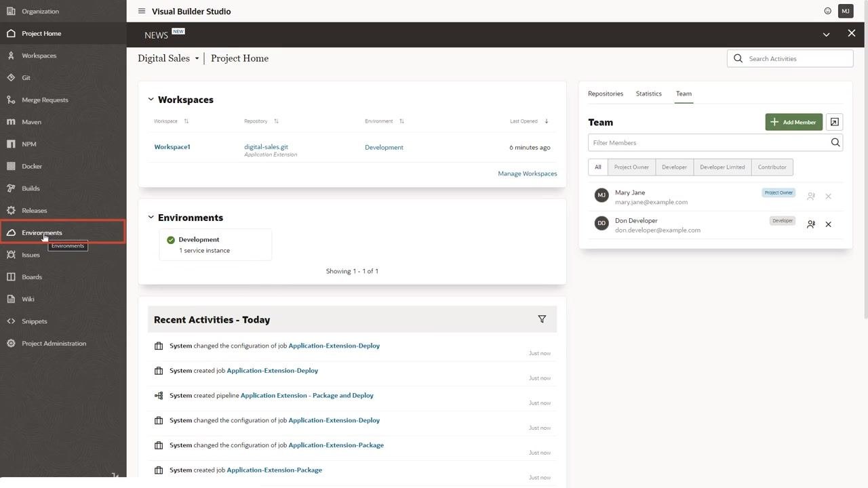868x488 pixels.
Task: Click the Releases gear icon
Action: (x=11, y=211)
